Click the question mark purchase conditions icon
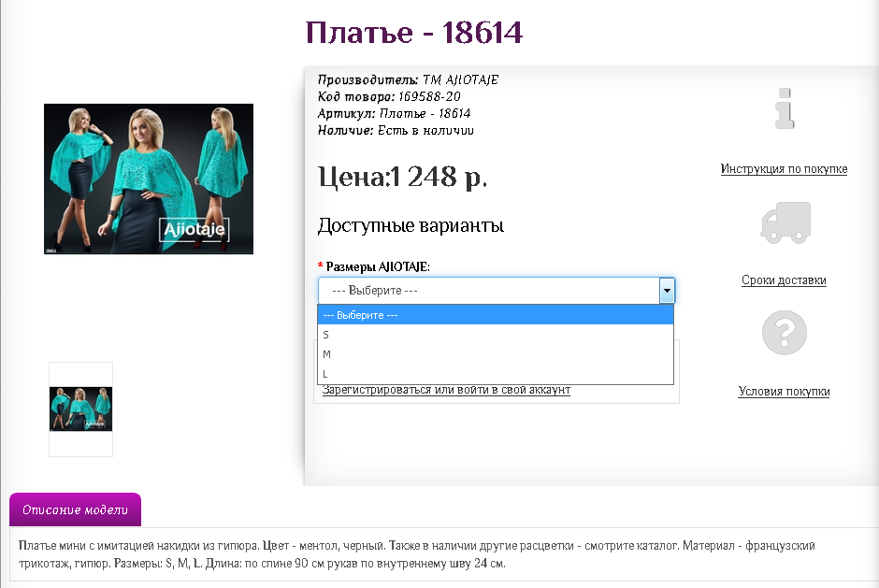 pos(785,333)
